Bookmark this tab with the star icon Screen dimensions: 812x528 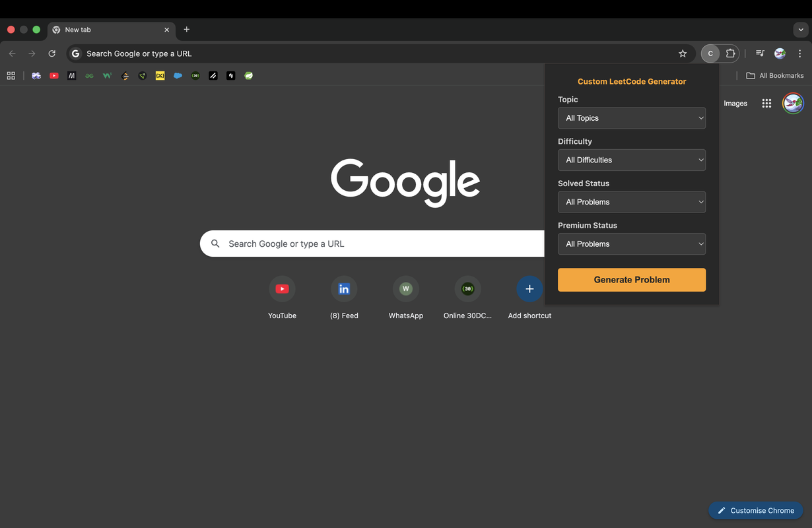[x=683, y=53]
